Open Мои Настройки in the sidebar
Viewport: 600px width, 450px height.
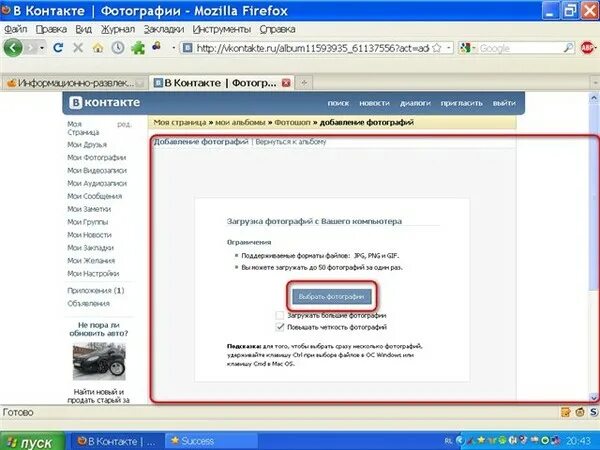93,274
